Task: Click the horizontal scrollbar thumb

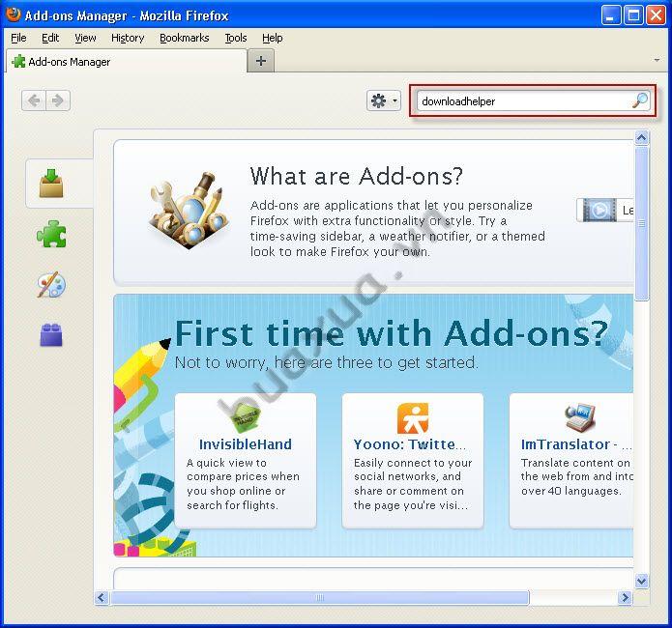Action: click(320, 598)
